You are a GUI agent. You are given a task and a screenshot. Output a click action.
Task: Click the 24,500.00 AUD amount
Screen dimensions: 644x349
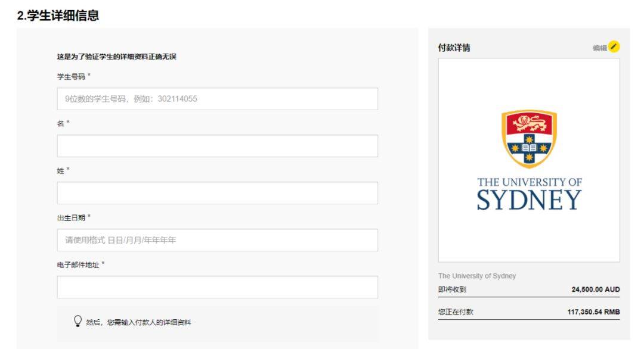pyautogui.click(x=596, y=289)
